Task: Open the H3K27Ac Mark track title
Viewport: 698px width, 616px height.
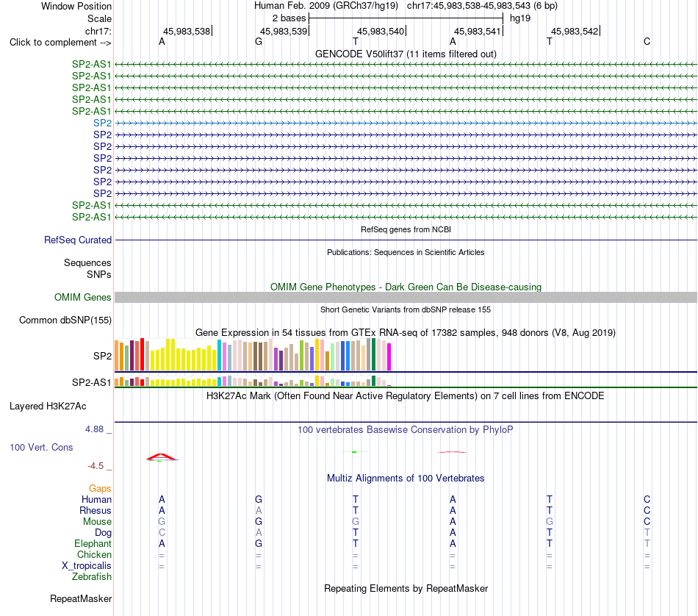Action: [x=406, y=396]
